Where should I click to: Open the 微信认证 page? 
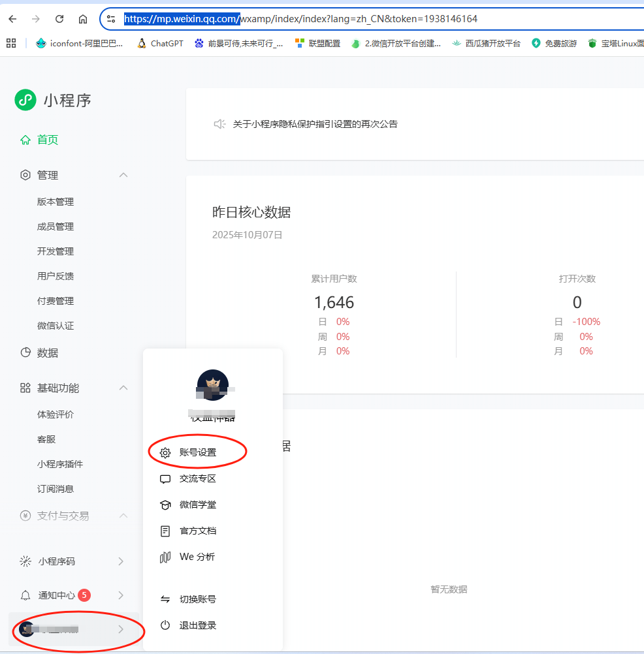click(55, 325)
